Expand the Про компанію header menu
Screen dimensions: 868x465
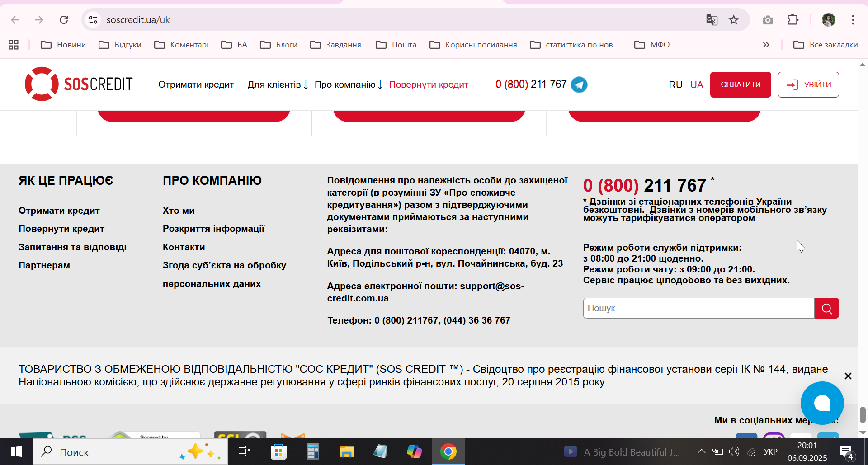[x=349, y=85]
